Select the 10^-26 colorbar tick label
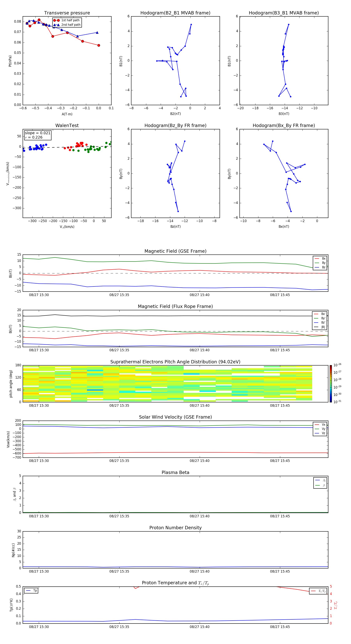The height and width of the screenshot is (644, 351). (x=337, y=365)
